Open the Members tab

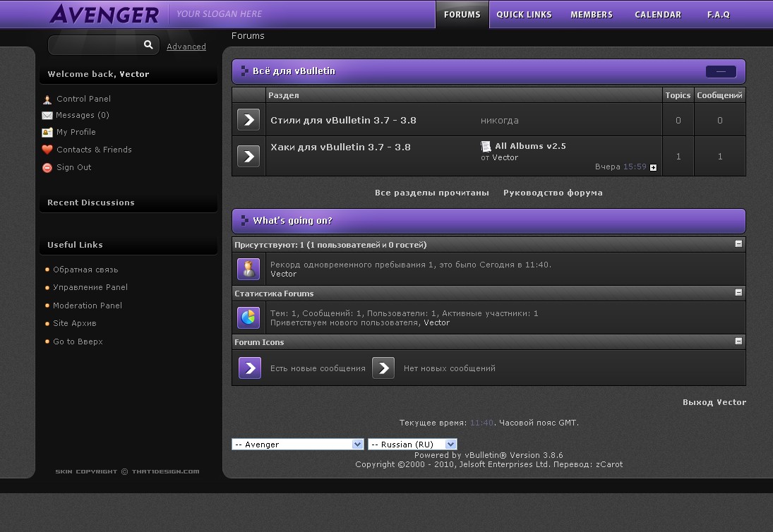click(592, 15)
